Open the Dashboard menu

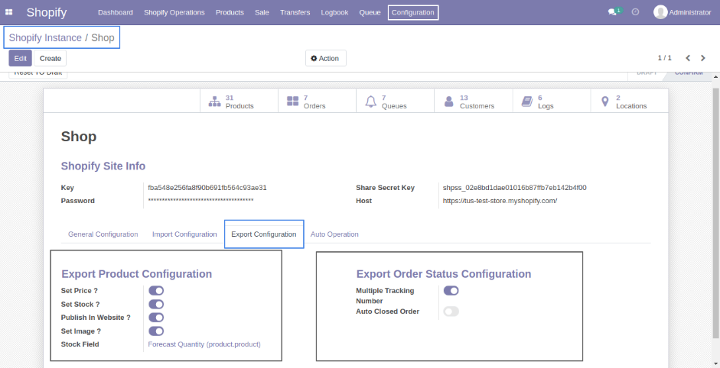click(115, 12)
